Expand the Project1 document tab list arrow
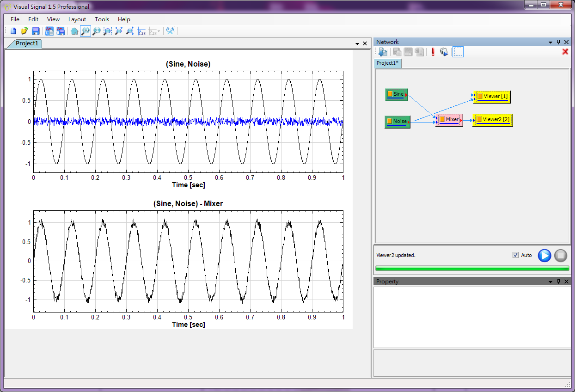Viewport: 575px width, 392px height. 357,43
